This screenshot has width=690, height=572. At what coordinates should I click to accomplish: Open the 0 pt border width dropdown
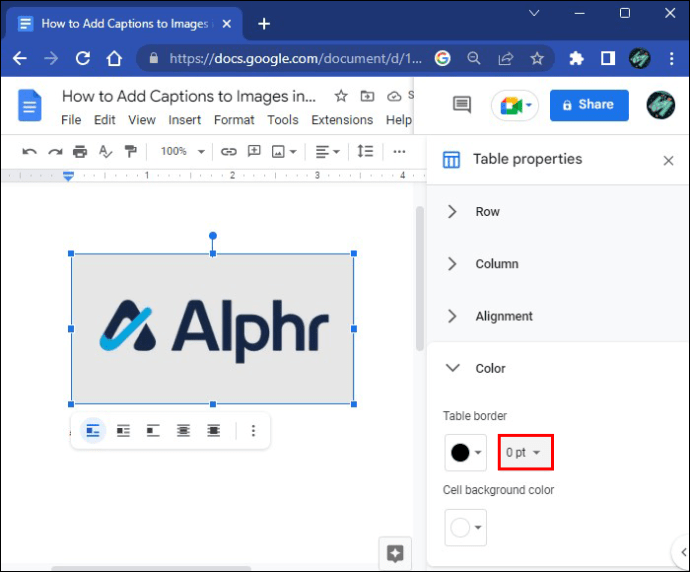(525, 452)
